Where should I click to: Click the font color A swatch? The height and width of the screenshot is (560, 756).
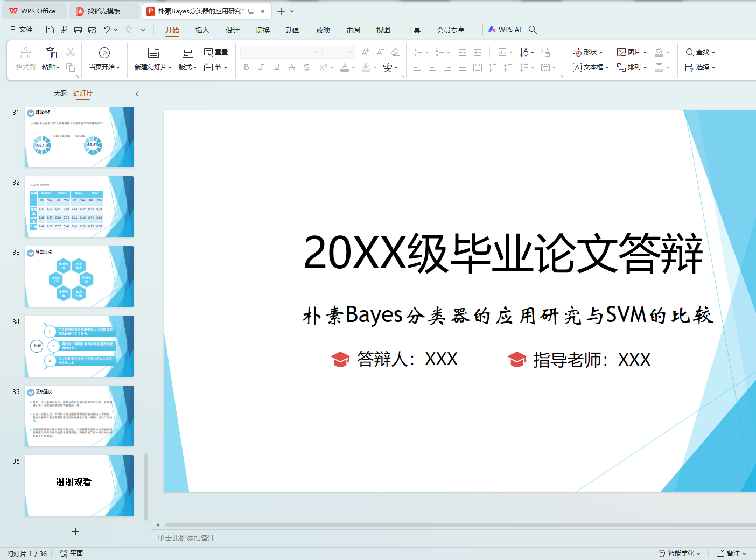coord(345,67)
